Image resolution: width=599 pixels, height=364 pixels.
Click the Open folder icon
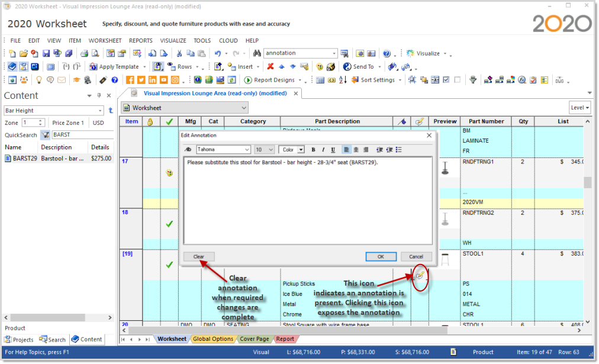[24, 53]
